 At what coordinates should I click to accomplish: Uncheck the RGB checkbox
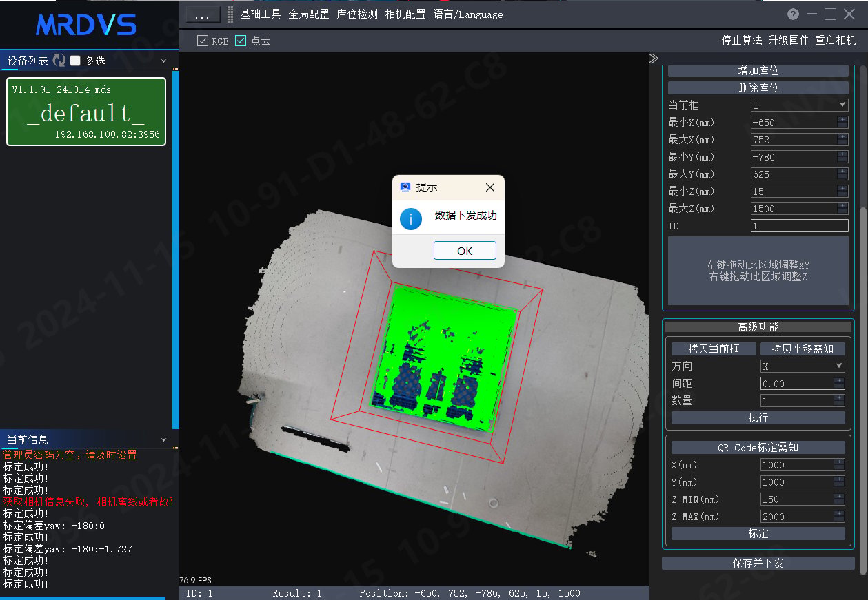[x=202, y=41]
